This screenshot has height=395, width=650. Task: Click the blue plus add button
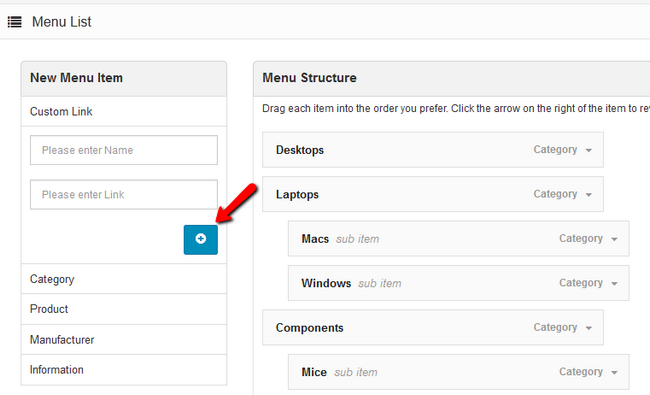(201, 240)
